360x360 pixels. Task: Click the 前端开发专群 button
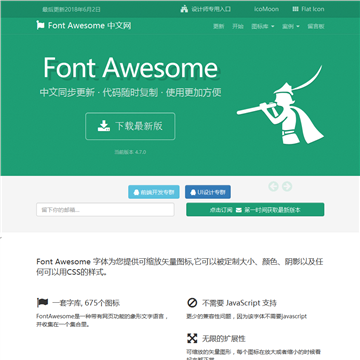154,192
